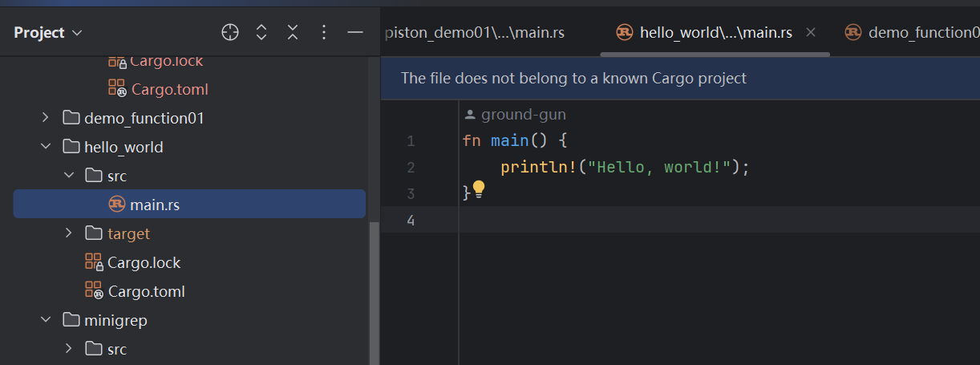This screenshot has height=365, width=980.
Task: Expand the target folder
Action: (69, 234)
